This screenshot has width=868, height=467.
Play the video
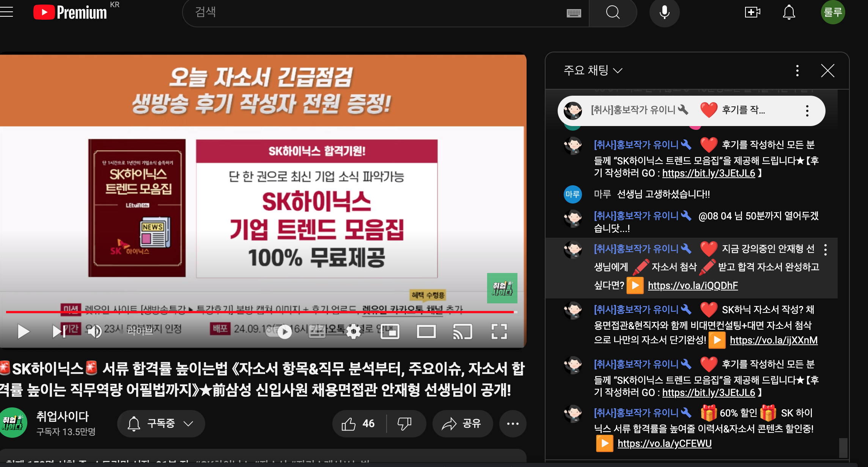23,331
